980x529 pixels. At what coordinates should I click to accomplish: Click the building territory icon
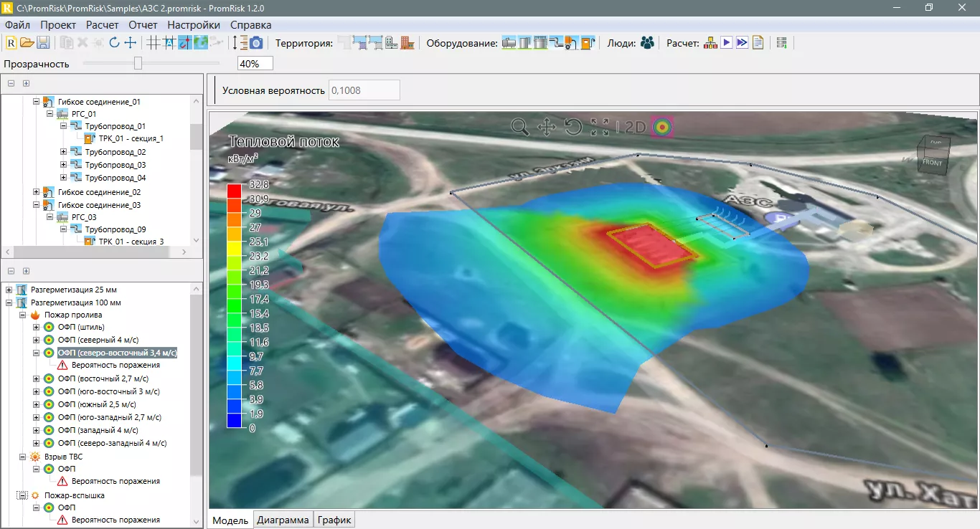point(407,43)
